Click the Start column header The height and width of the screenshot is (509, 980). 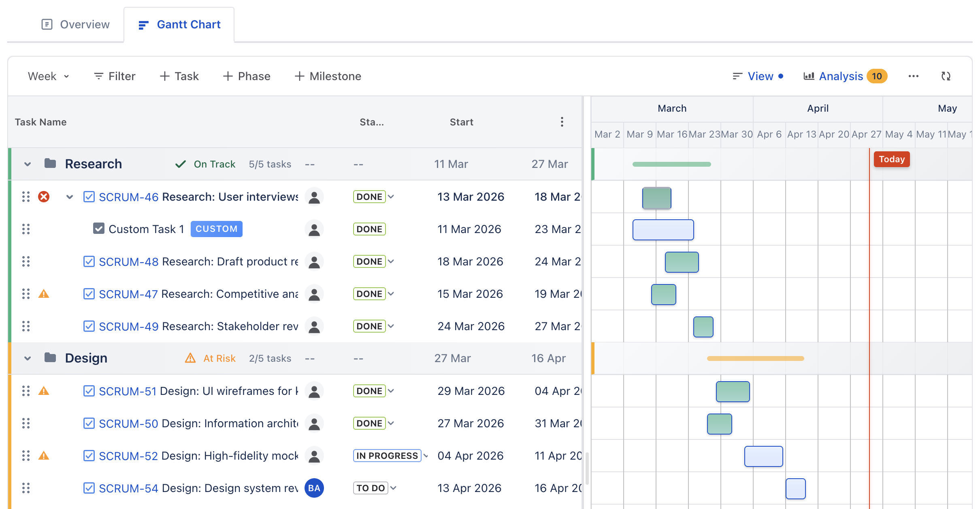point(462,122)
